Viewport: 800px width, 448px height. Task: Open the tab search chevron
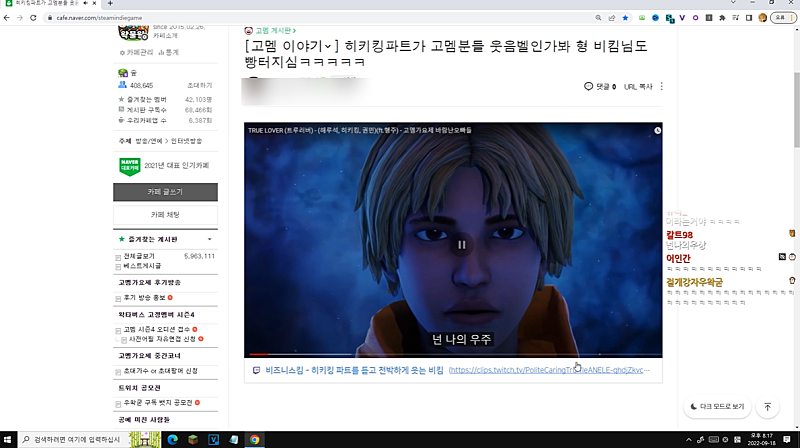[x=733, y=3]
